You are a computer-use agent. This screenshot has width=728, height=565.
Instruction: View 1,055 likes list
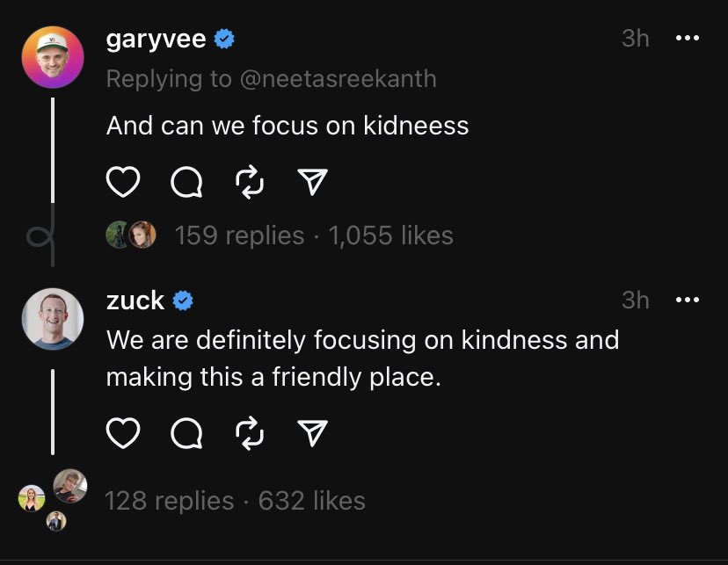(391, 235)
